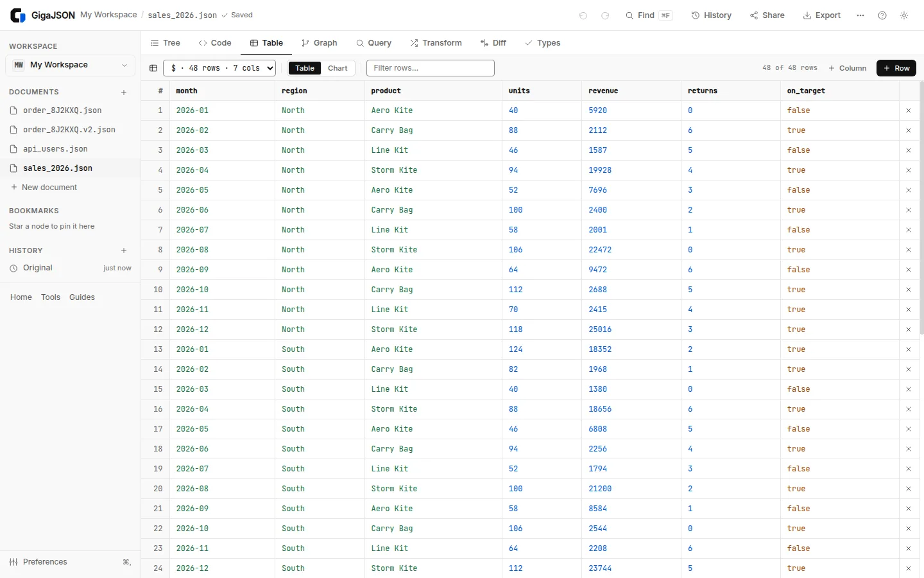Remove row 20 using its X icon

point(909,489)
